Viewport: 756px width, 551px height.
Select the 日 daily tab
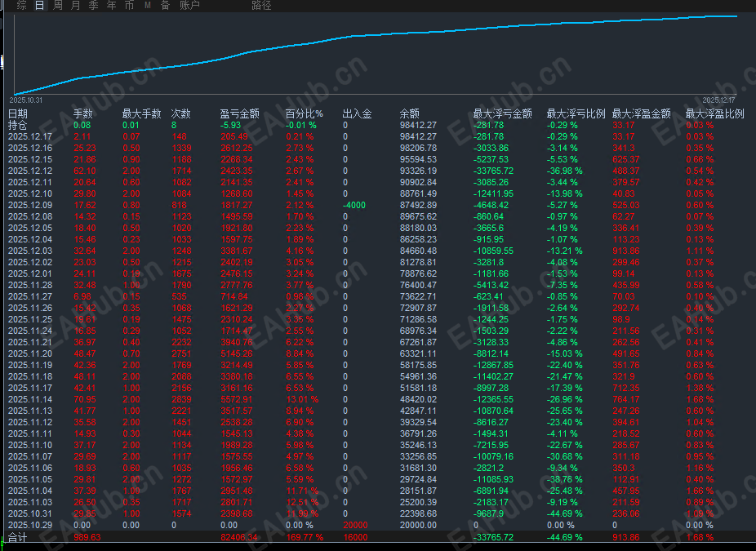pos(39,5)
